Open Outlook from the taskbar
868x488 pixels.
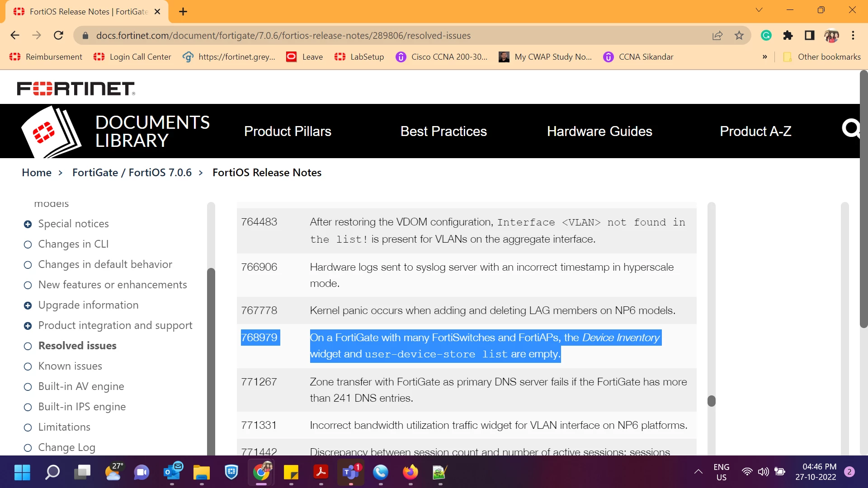coord(172,472)
